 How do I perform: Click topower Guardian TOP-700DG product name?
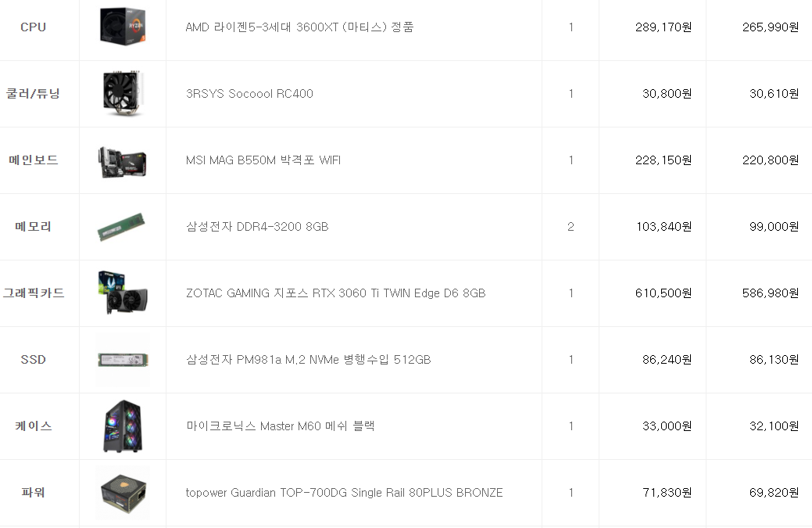[344, 493]
